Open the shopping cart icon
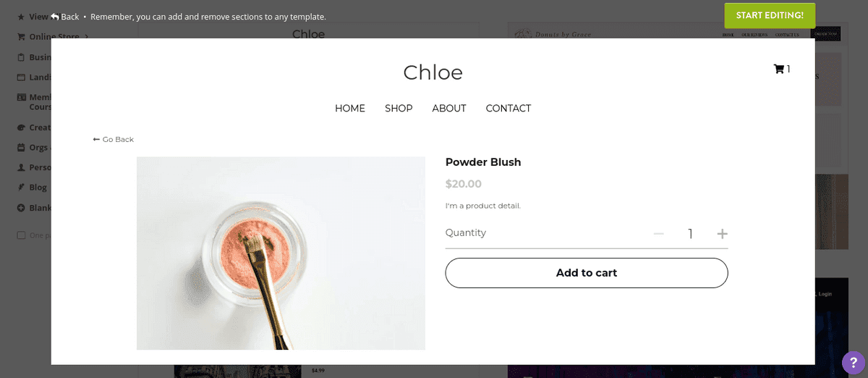Image resolution: width=868 pixels, height=378 pixels. (x=779, y=70)
